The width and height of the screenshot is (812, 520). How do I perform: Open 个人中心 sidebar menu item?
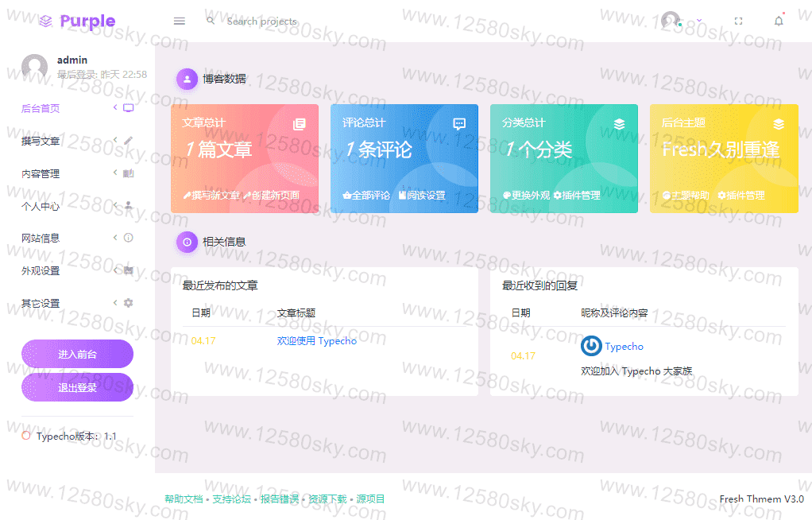click(77, 206)
